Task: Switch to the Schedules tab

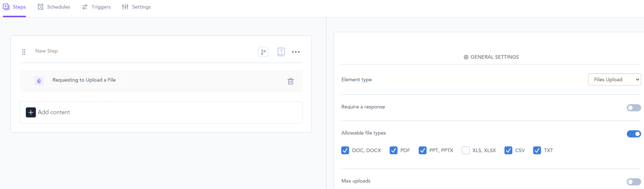Action: tap(54, 7)
